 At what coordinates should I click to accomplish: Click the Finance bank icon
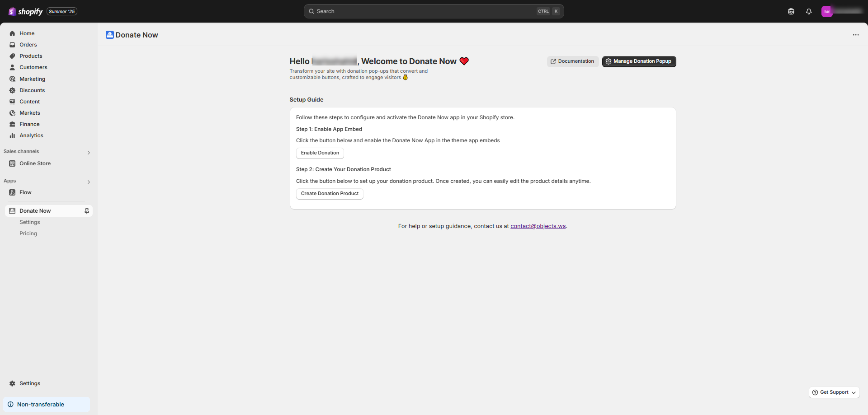point(12,124)
